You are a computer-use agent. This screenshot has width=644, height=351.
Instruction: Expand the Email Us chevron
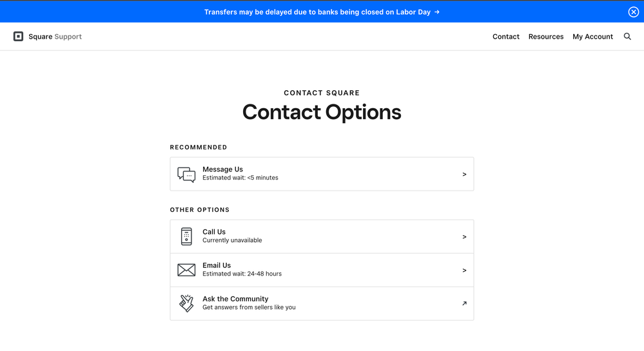tap(464, 270)
